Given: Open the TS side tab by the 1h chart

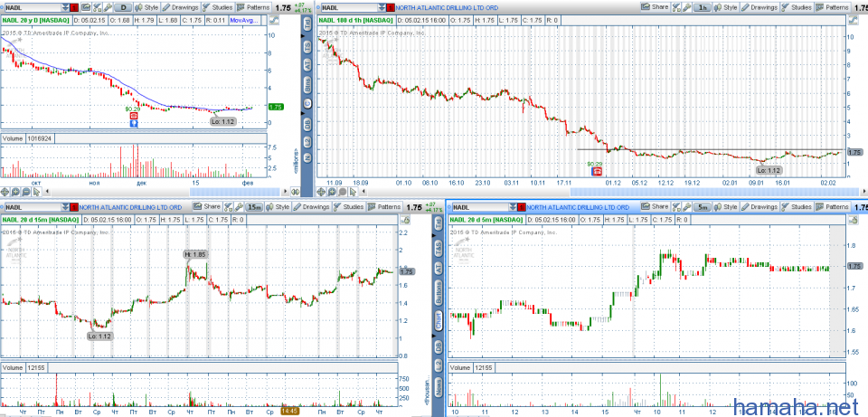Looking at the screenshot, I should [307, 46].
